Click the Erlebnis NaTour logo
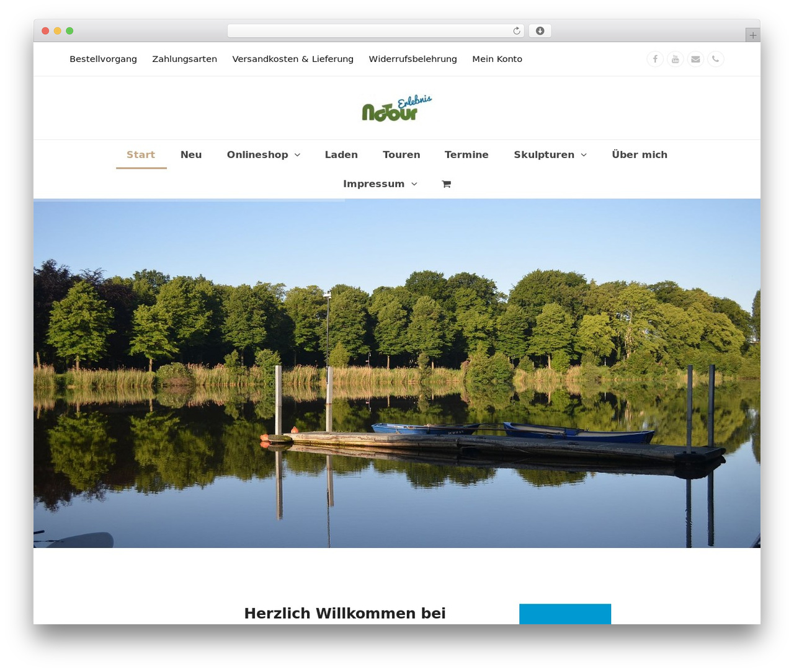Screen dimensions: 794x672 [397, 108]
